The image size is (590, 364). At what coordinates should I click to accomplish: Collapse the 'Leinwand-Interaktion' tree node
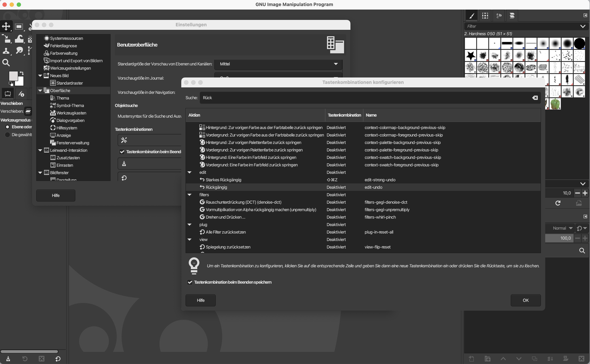[40, 150]
